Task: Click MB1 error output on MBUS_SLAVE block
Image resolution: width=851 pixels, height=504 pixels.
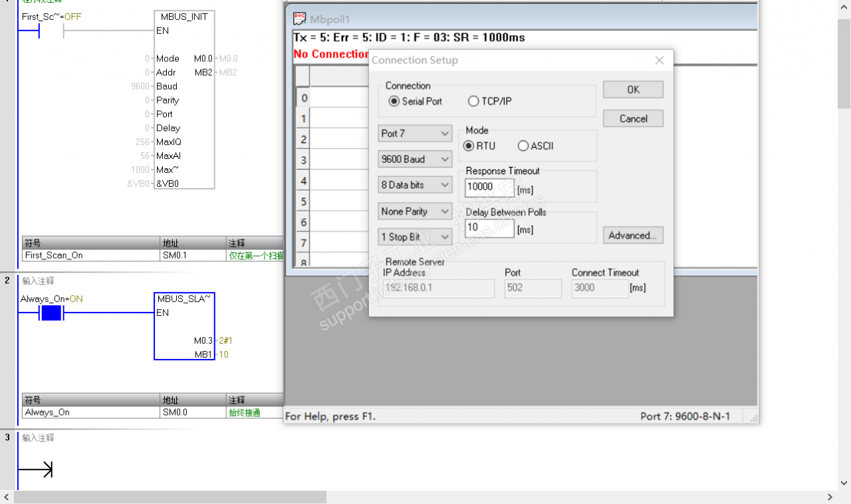Action: click(203, 354)
